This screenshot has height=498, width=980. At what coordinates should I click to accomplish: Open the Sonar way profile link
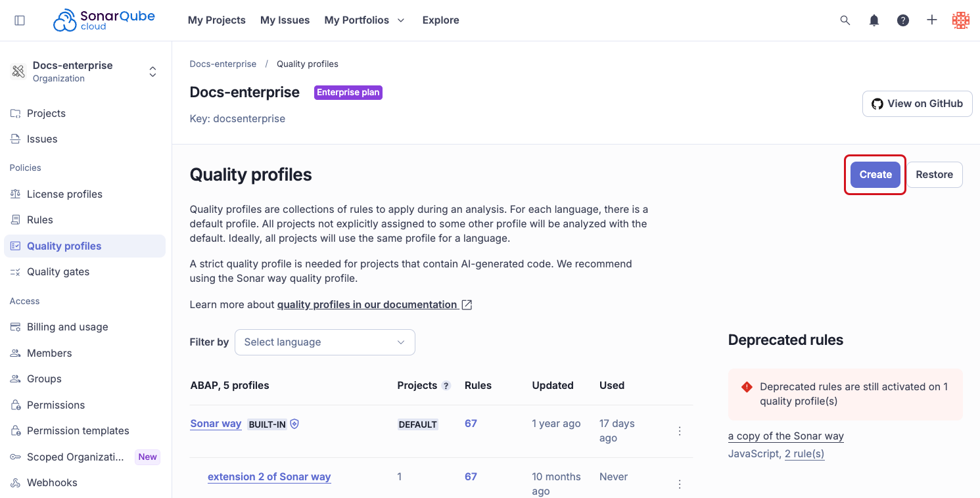point(216,424)
